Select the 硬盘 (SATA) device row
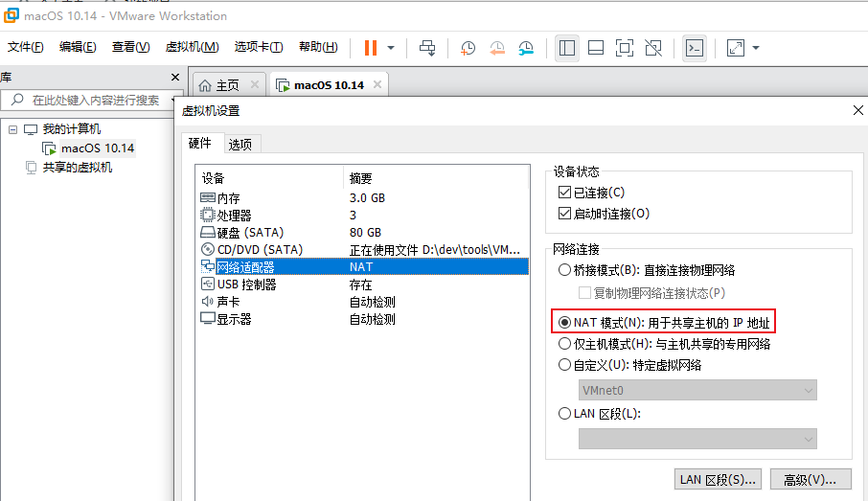 pyautogui.click(x=363, y=233)
